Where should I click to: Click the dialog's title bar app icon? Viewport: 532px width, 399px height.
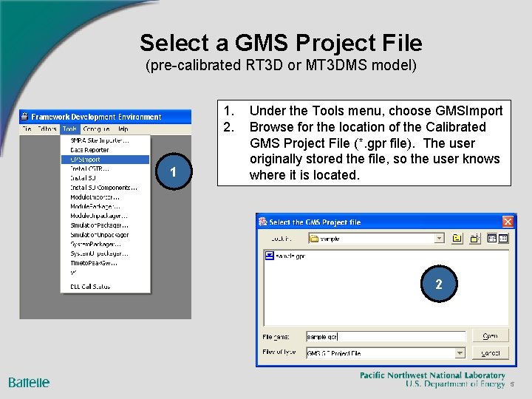[x=262, y=222]
